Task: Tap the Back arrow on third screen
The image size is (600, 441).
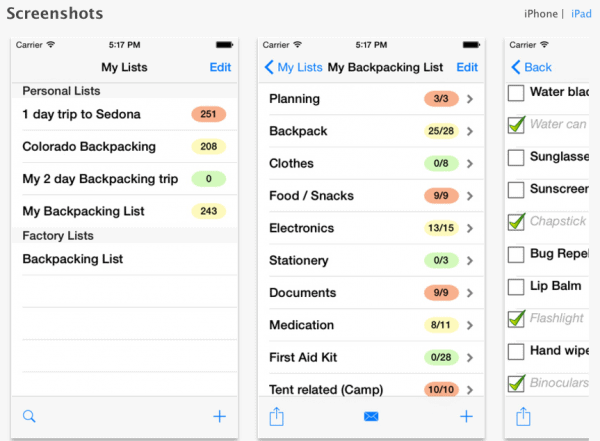Action: 531,67
